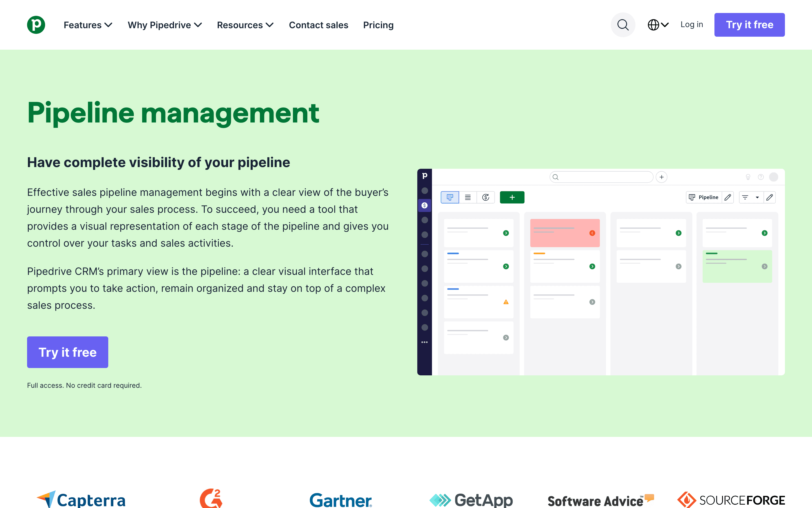812x508 pixels.
Task: Click the deals dollar icon in sidebar
Action: [424, 205]
